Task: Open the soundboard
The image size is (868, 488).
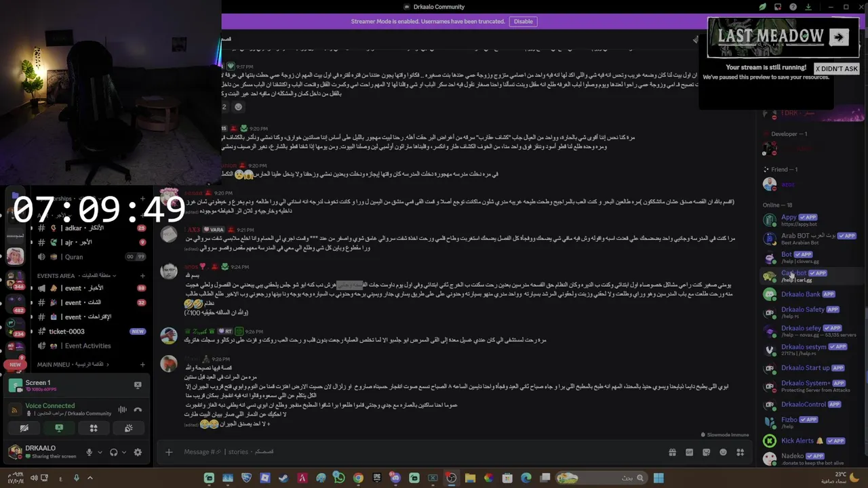Action: [128, 428]
